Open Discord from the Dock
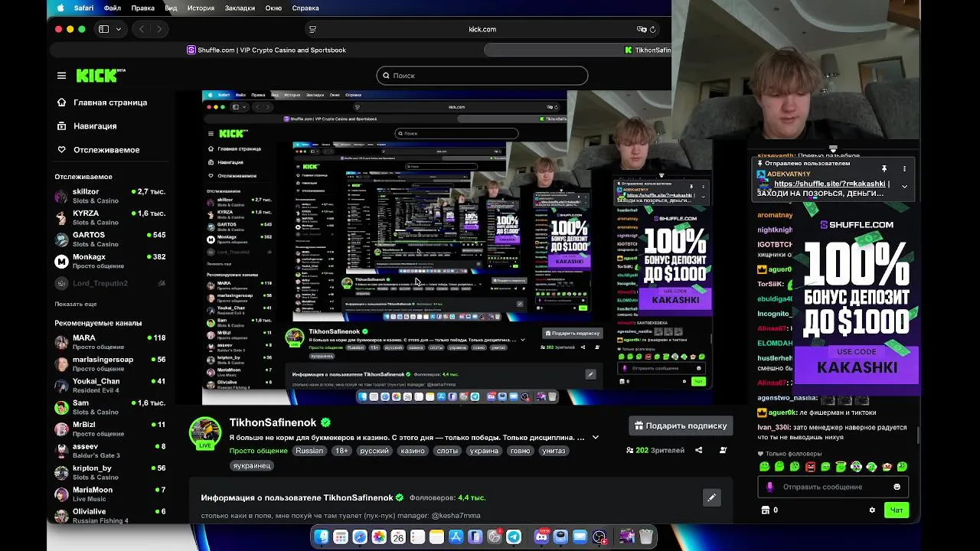The image size is (980, 551). click(x=542, y=537)
